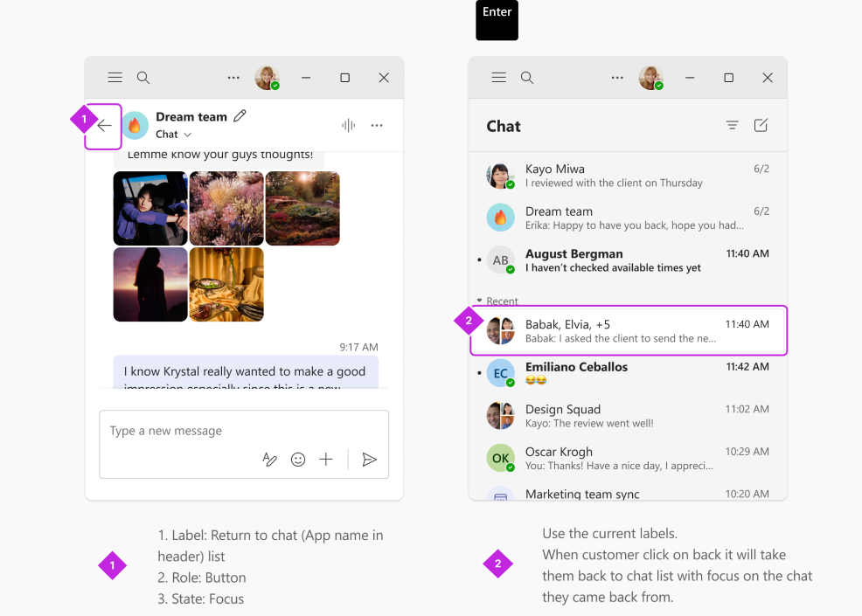Image resolution: width=862 pixels, height=616 pixels.
Task: Click message bubble about Krystal
Action: pyautogui.click(x=246, y=372)
